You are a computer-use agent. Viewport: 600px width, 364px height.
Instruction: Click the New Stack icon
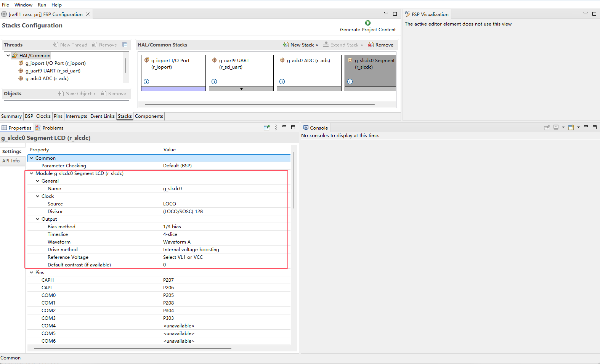pyautogui.click(x=286, y=45)
